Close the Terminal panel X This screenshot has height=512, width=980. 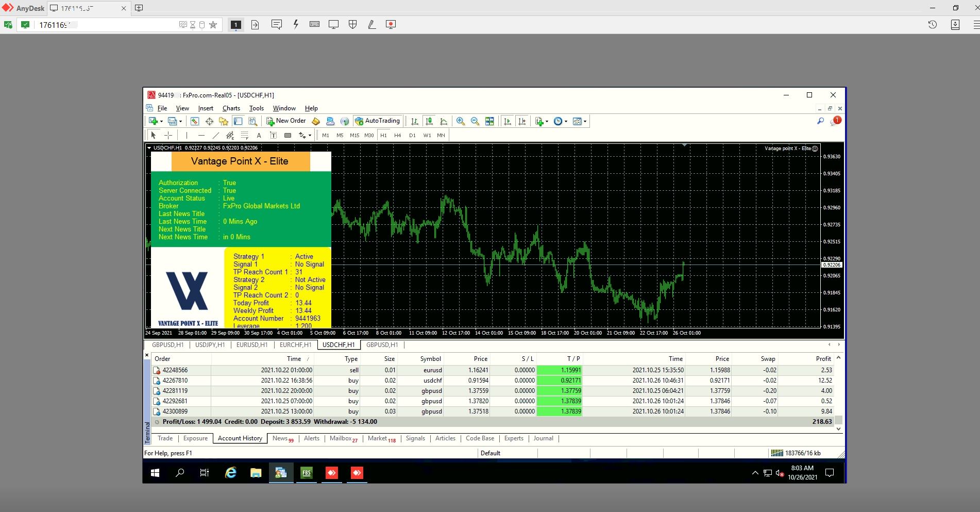click(x=147, y=355)
